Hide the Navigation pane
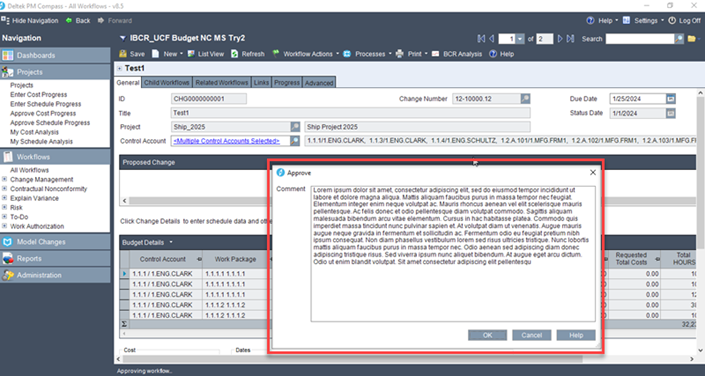This screenshot has height=376, width=705. coord(30,21)
